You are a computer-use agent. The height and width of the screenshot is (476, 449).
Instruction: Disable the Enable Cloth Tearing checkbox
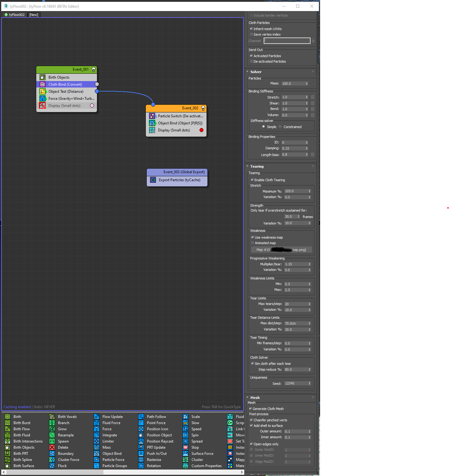click(x=252, y=180)
